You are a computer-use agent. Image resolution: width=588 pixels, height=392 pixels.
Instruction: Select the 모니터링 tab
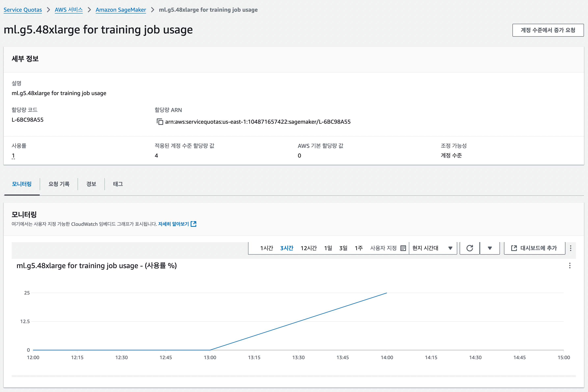point(22,184)
